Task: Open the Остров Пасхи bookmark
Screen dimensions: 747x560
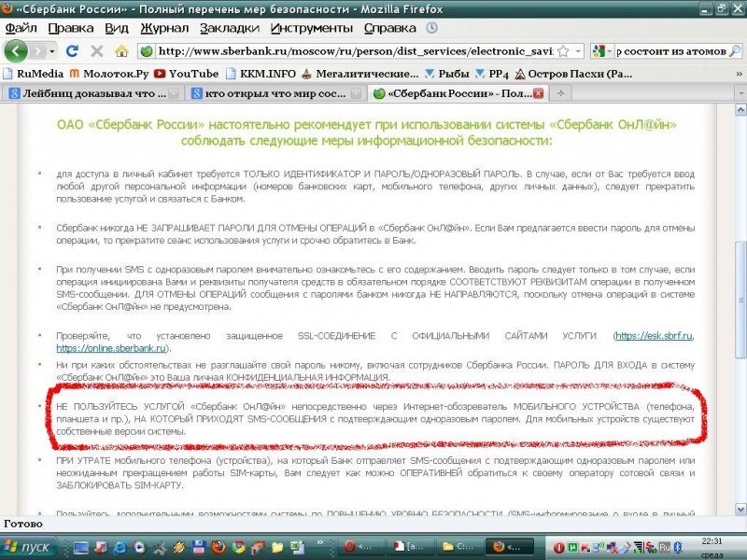Action: click(x=573, y=74)
